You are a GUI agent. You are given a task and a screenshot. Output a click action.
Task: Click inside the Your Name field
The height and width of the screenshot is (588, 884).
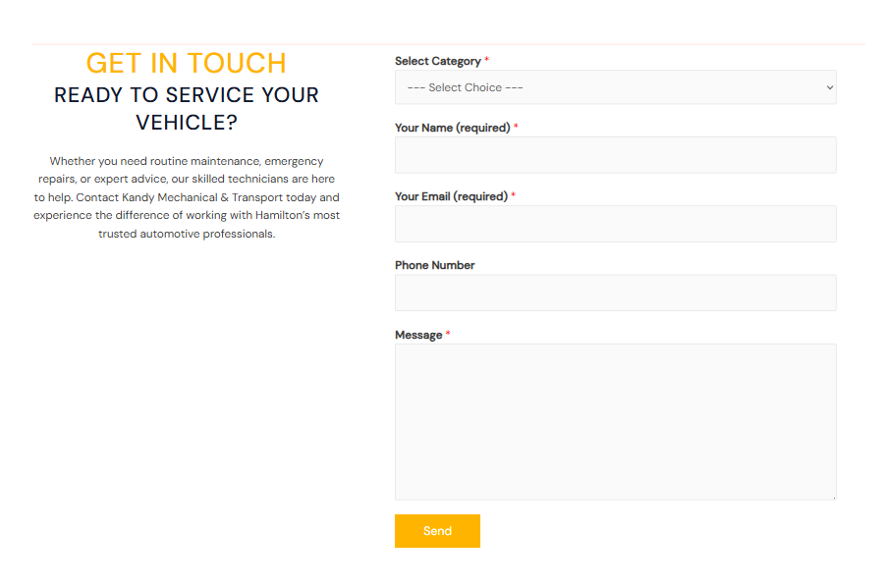615,155
